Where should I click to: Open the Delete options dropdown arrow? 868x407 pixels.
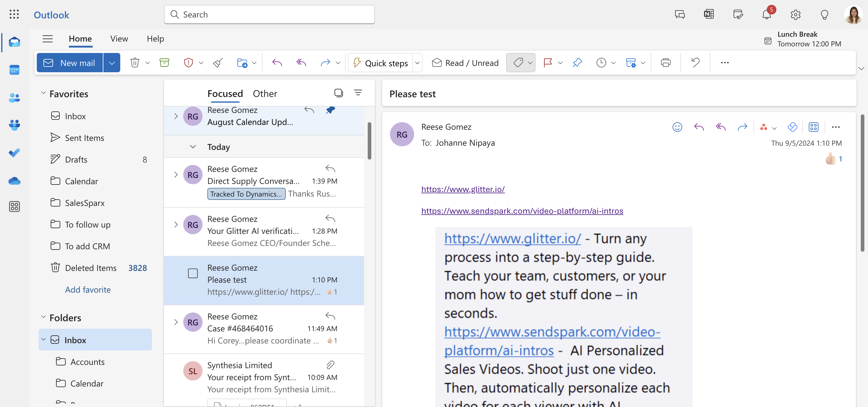(x=148, y=63)
